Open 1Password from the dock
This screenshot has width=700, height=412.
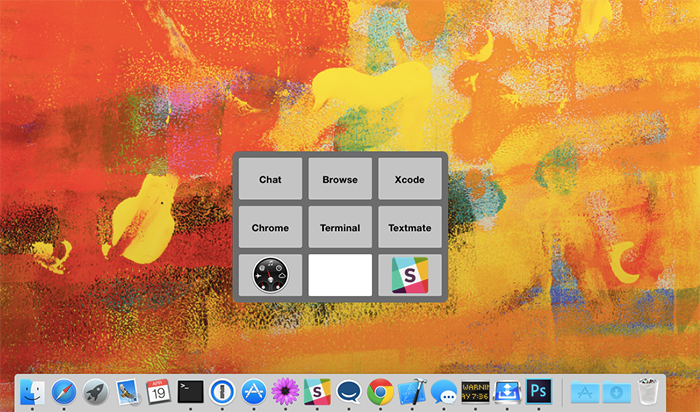click(x=222, y=392)
